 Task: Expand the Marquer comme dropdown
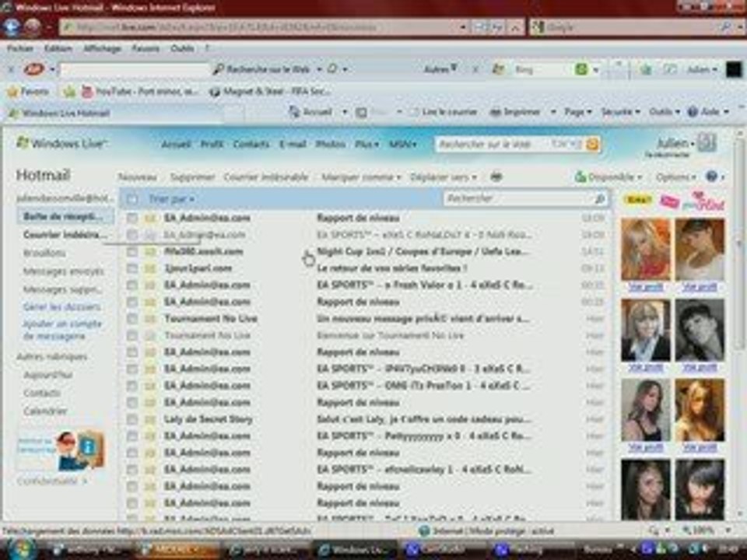(361, 177)
